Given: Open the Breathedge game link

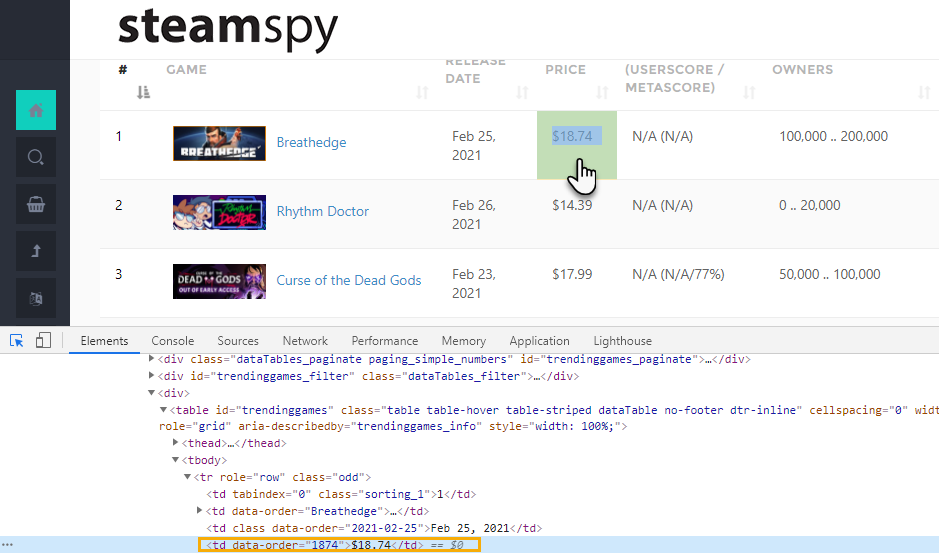Looking at the screenshot, I should (311, 143).
